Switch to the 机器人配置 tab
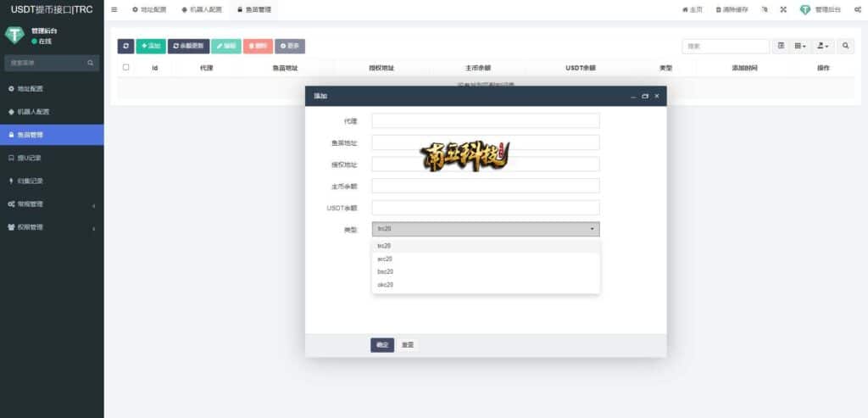Screen dimensions: 868x418 tap(202, 9)
